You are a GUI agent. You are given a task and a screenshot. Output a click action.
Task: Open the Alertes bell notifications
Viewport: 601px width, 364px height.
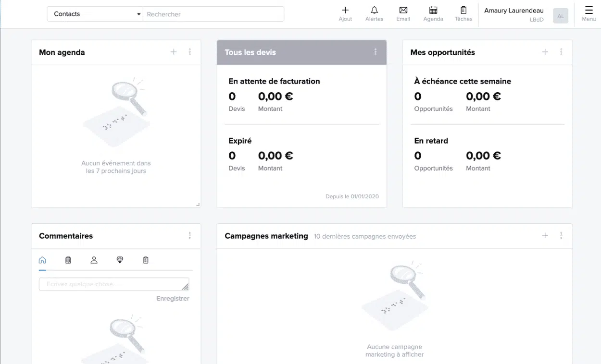tap(374, 13)
